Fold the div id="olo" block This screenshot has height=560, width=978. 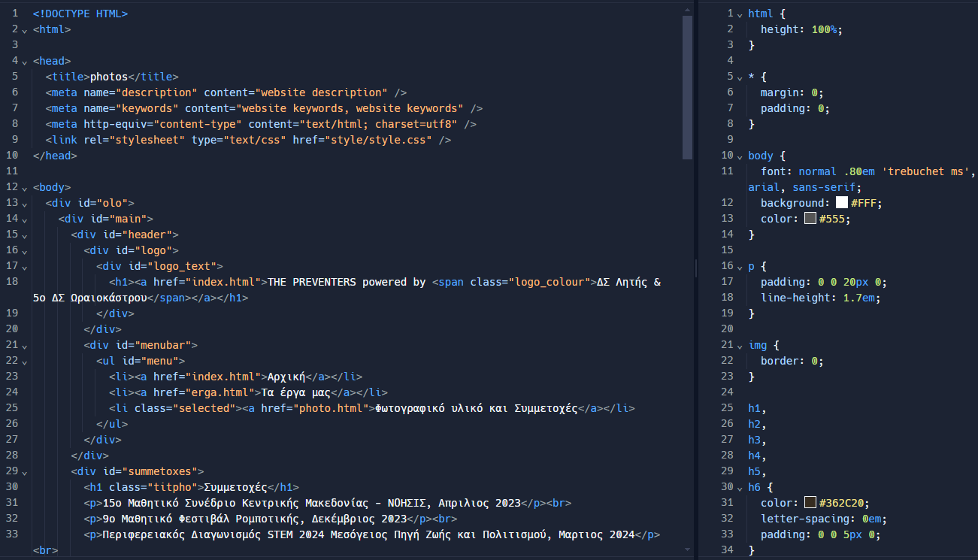click(x=25, y=204)
